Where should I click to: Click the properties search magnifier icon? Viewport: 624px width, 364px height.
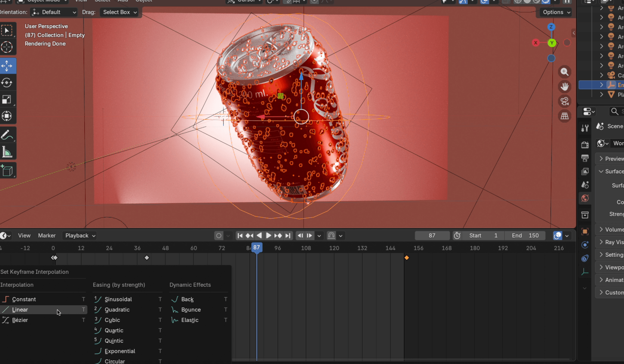tap(615, 111)
